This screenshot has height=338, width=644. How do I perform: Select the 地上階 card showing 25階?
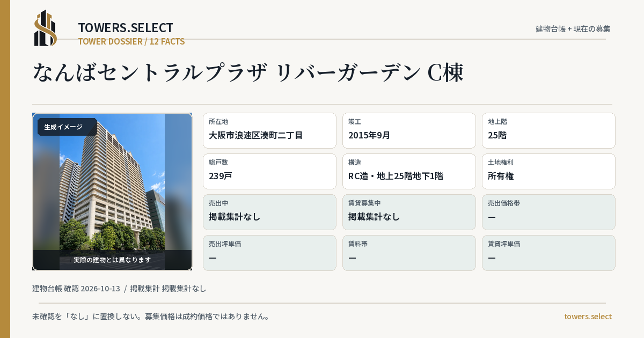coord(548,130)
